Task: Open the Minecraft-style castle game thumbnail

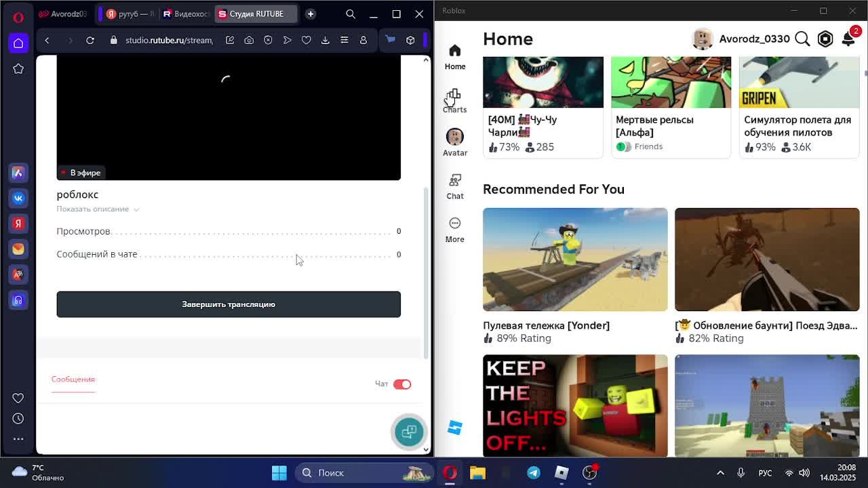Action: (x=767, y=405)
